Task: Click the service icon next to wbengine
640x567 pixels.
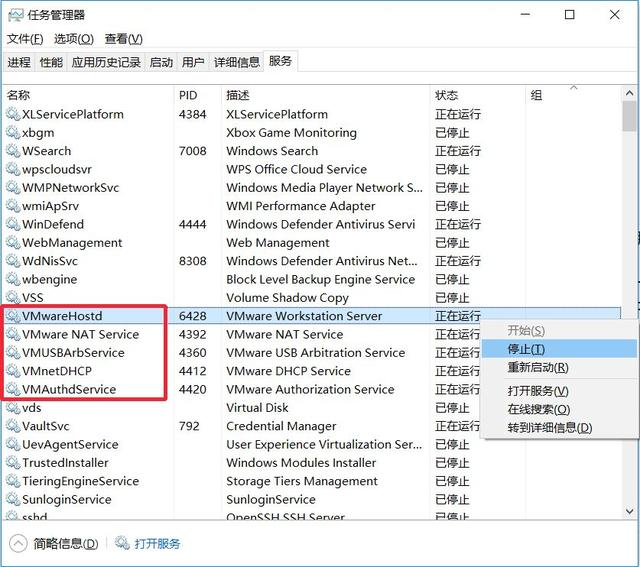Action: 13,279
